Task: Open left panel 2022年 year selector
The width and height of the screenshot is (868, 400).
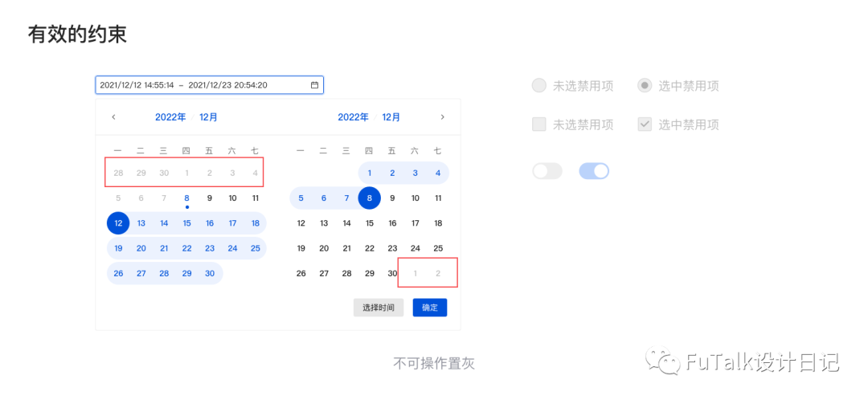Action: [x=170, y=116]
